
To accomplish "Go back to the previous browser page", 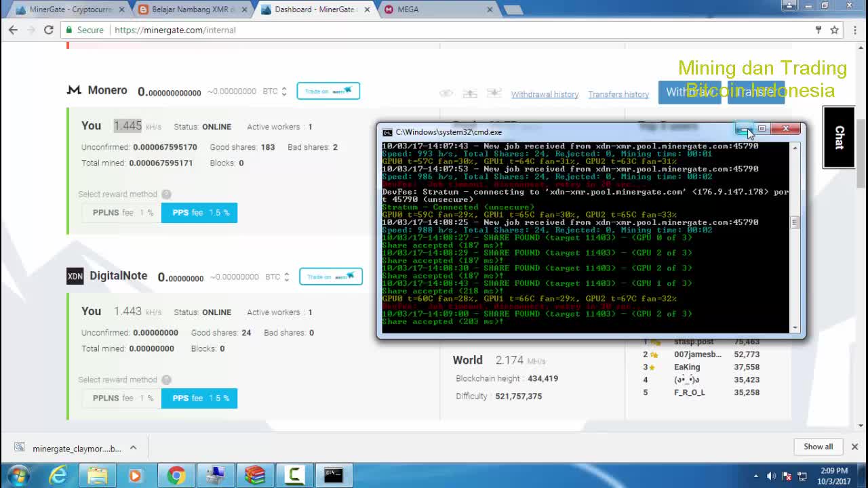I will pyautogui.click(x=13, y=30).
